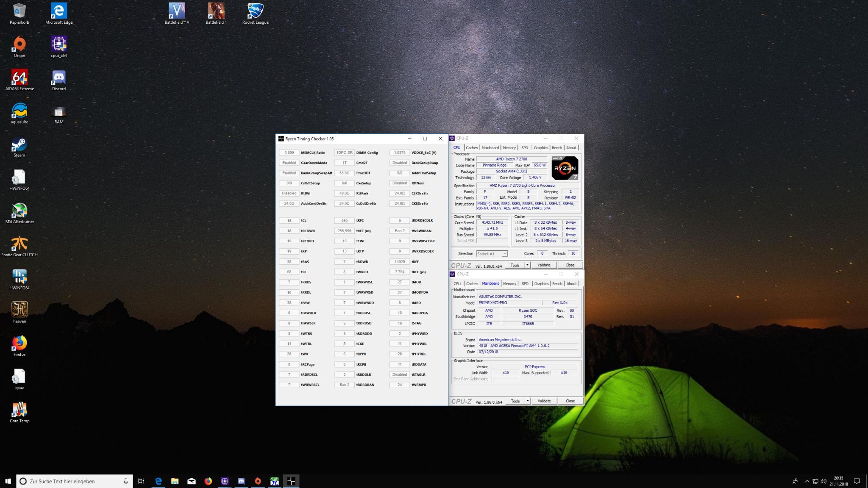This screenshot has width=868, height=488.
Task: Open File Explorer from the taskbar
Action: (x=175, y=481)
